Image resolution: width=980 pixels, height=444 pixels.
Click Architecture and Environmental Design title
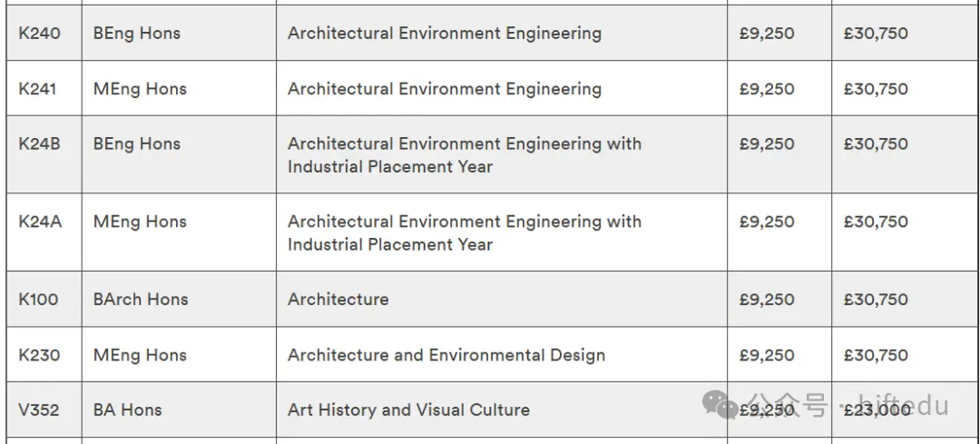tap(446, 355)
